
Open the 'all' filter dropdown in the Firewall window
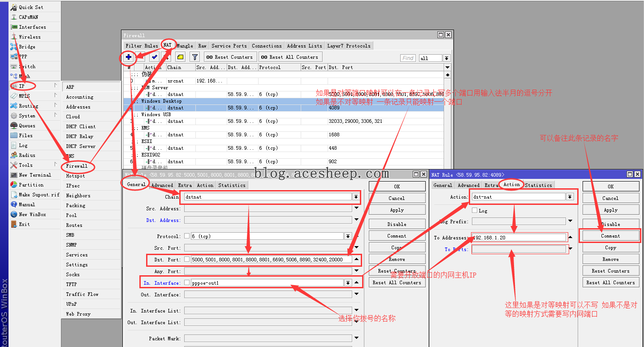coord(446,58)
